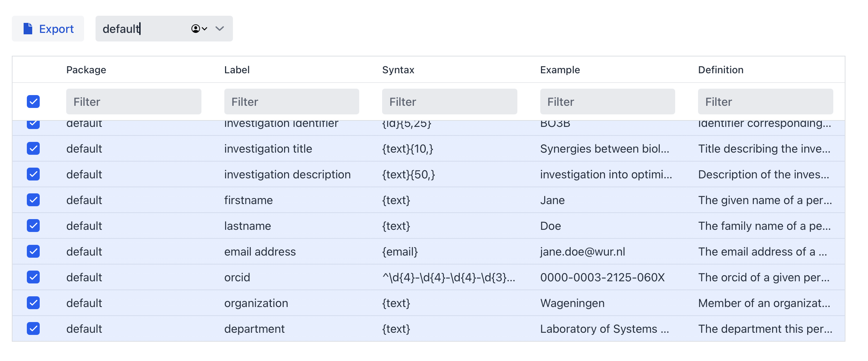Deselect the orcid row checkbox
Viewport: 868px width, 361px height.
pyautogui.click(x=33, y=277)
